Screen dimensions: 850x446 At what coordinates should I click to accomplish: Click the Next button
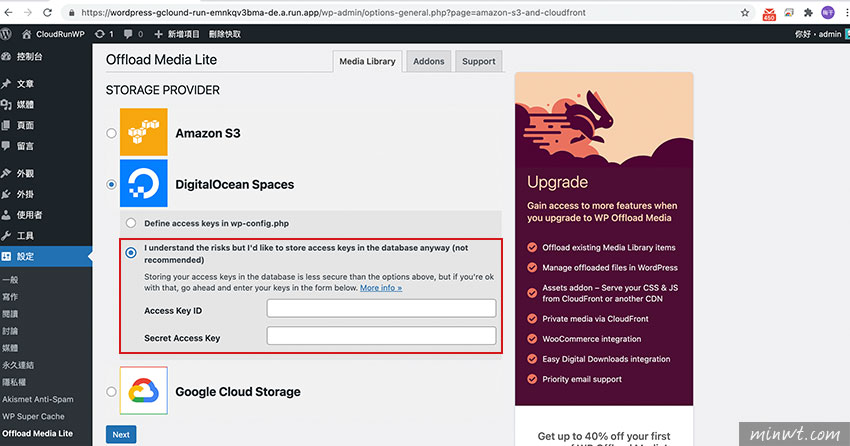coord(121,434)
